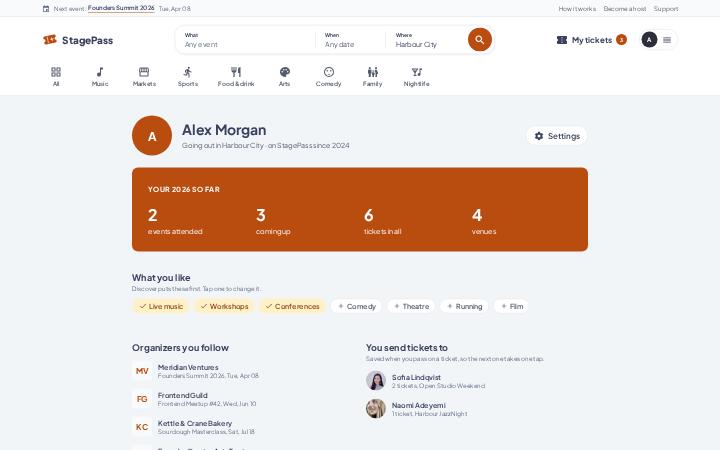The image size is (720, 450).
Task: Open the When date field
Action: click(x=350, y=40)
